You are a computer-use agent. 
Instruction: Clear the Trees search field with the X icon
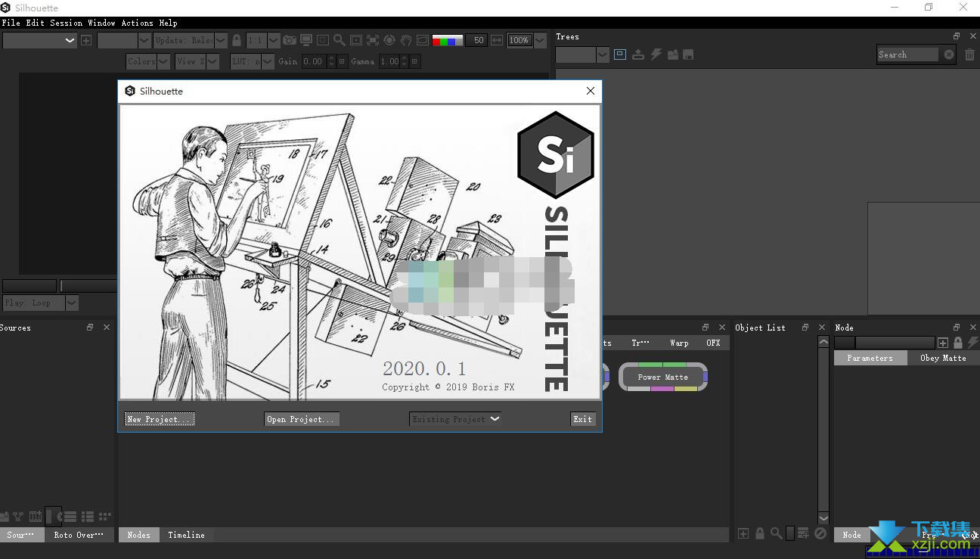click(x=949, y=54)
